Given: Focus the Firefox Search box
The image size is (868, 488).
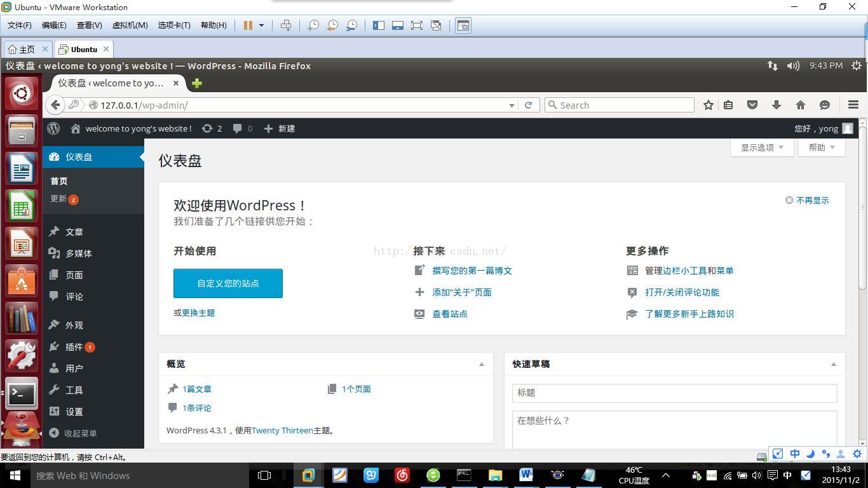Looking at the screenshot, I should click(620, 105).
